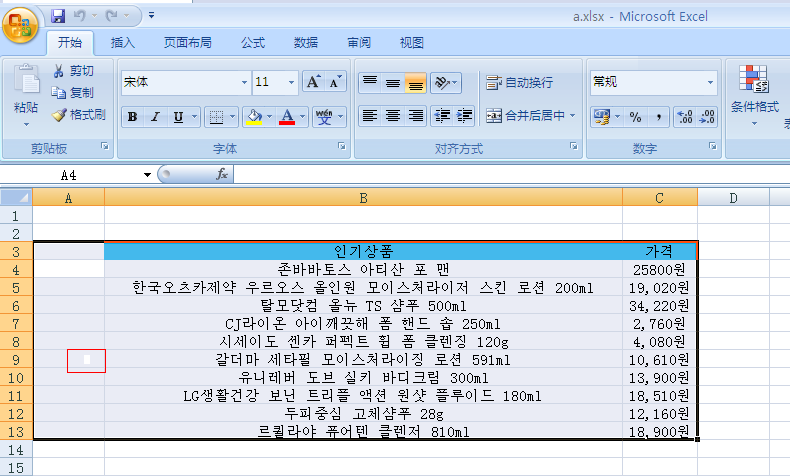Switch to the 开始 Home tab

click(x=70, y=43)
